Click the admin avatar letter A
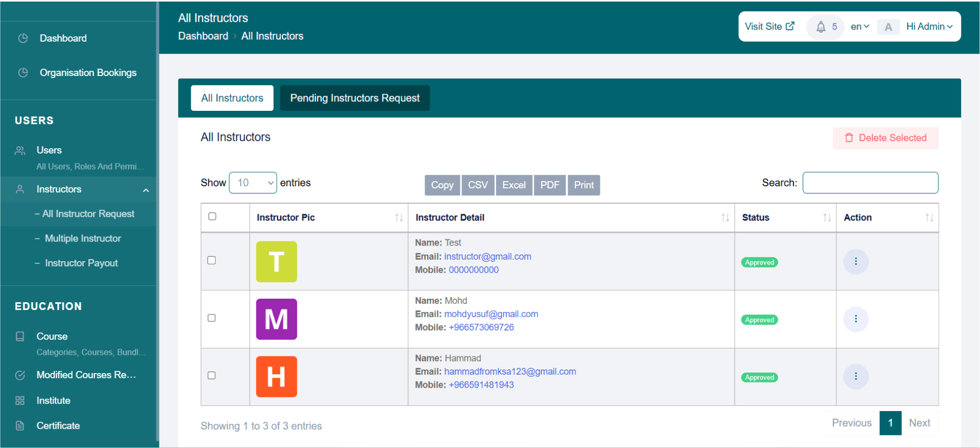This screenshot has width=980, height=448. 888,27
